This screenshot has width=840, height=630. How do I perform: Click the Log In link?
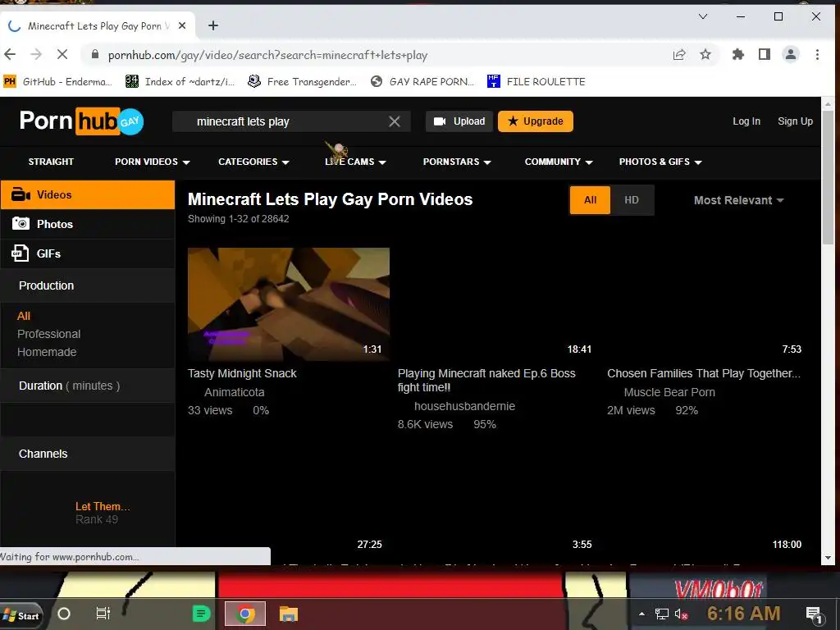point(746,121)
